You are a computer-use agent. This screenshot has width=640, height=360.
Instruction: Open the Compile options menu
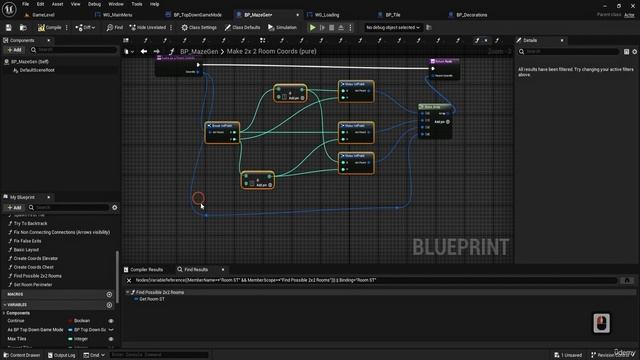click(x=67, y=27)
